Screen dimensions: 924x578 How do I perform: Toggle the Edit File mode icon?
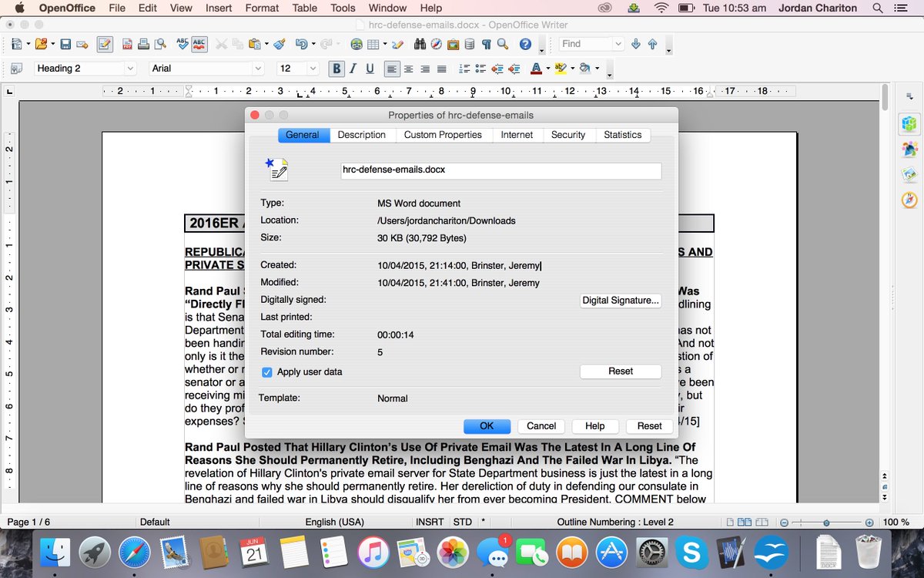(105, 44)
